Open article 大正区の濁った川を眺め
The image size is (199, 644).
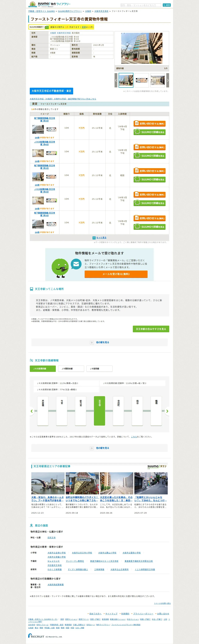[116, 499]
